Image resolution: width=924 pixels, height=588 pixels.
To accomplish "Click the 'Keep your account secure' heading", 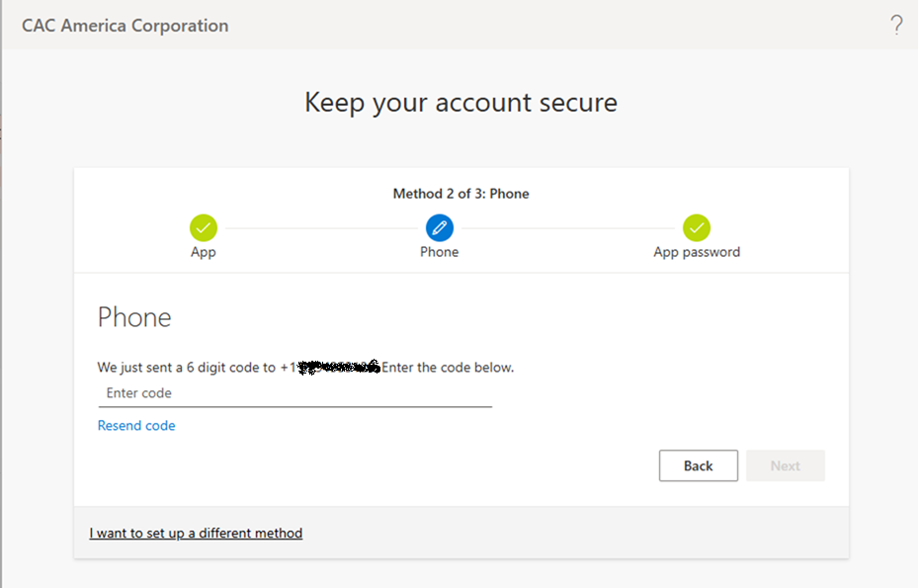I will point(461,103).
